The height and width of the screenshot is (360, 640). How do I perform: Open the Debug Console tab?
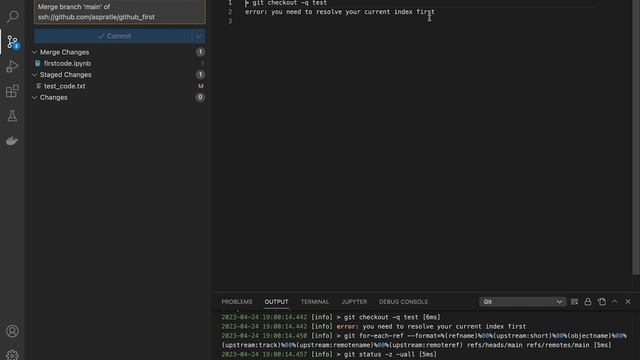pos(403,302)
